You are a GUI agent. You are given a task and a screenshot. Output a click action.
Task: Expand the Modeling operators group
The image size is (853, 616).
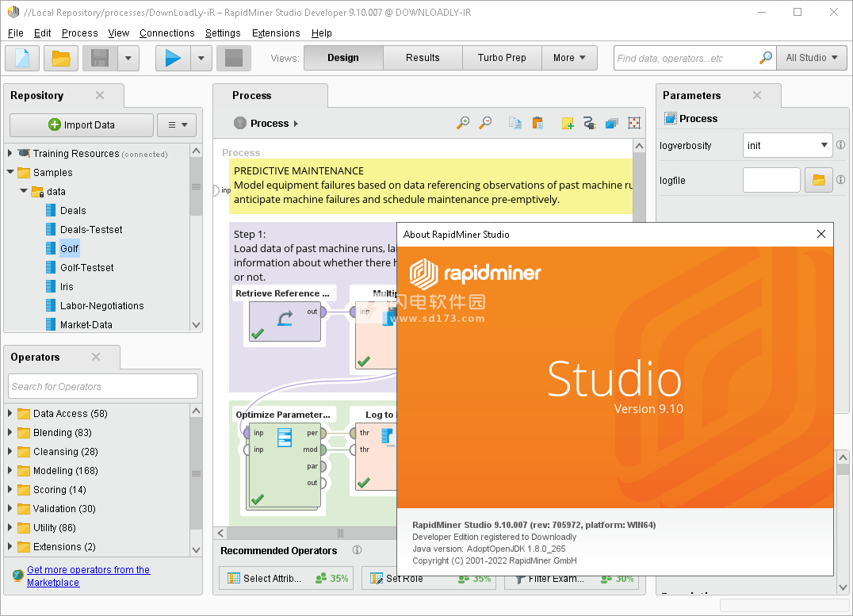pyautogui.click(x=10, y=471)
